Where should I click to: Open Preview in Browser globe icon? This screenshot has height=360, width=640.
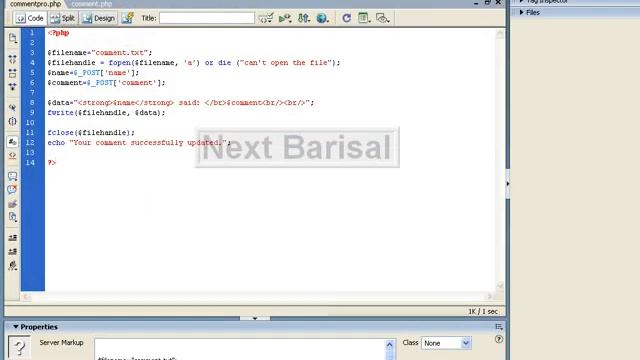coord(322,18)
